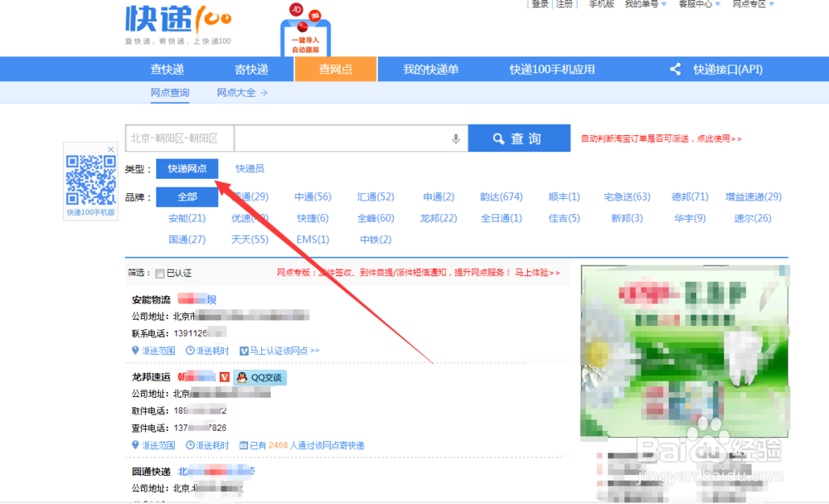Viewport: 829px width, 504px height.
Task: Filter by 全峰(60) brand
Action: point(376,218)
